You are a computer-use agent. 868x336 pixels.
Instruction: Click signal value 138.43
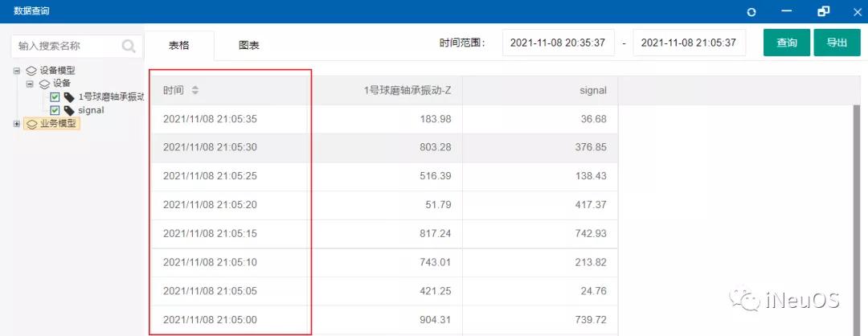tap(592, 177)
